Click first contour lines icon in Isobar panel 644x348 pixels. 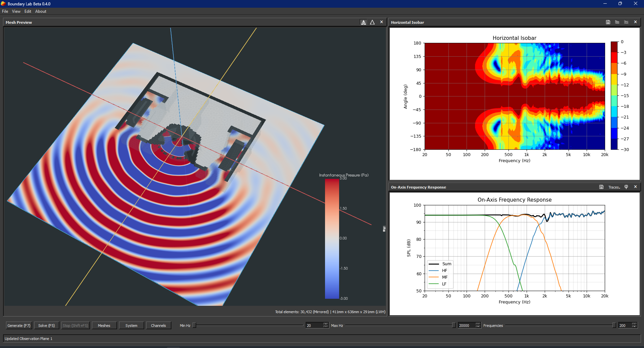[617, 22]
